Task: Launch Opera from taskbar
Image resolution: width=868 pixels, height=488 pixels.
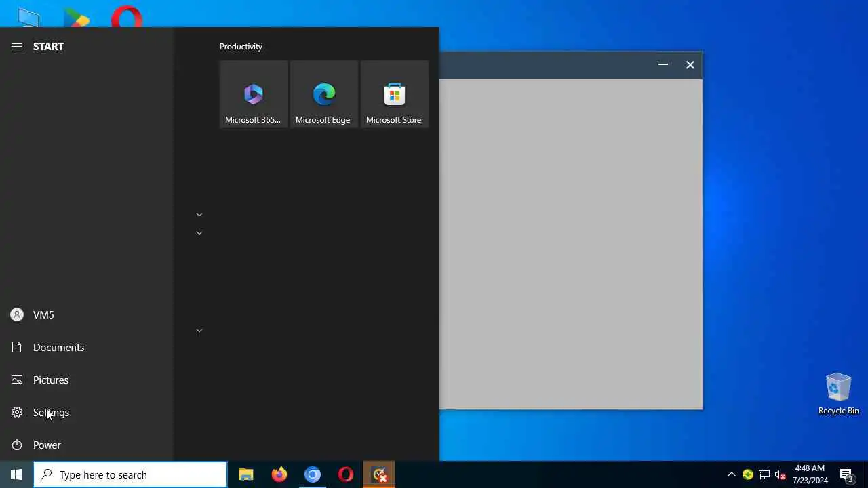Action: click(346, 474)
